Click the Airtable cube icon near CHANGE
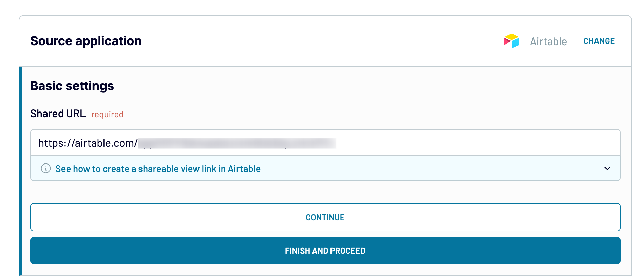 (x=511, y=41)
